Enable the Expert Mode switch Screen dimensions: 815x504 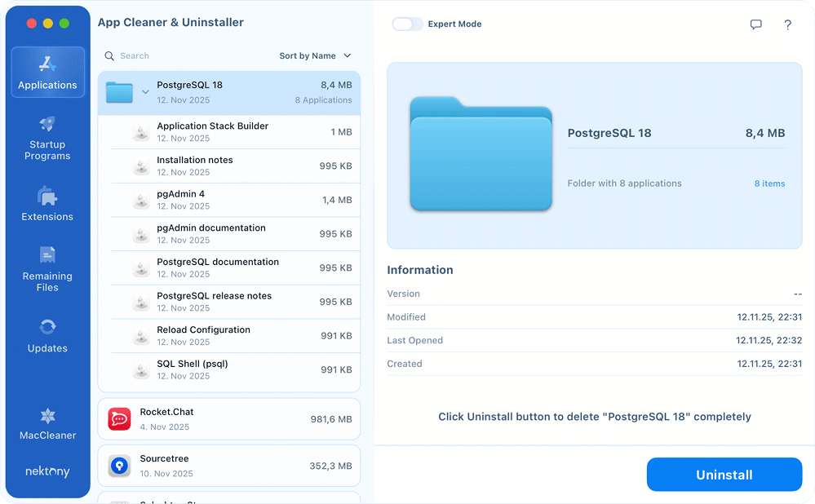click(x=407, y=24)
